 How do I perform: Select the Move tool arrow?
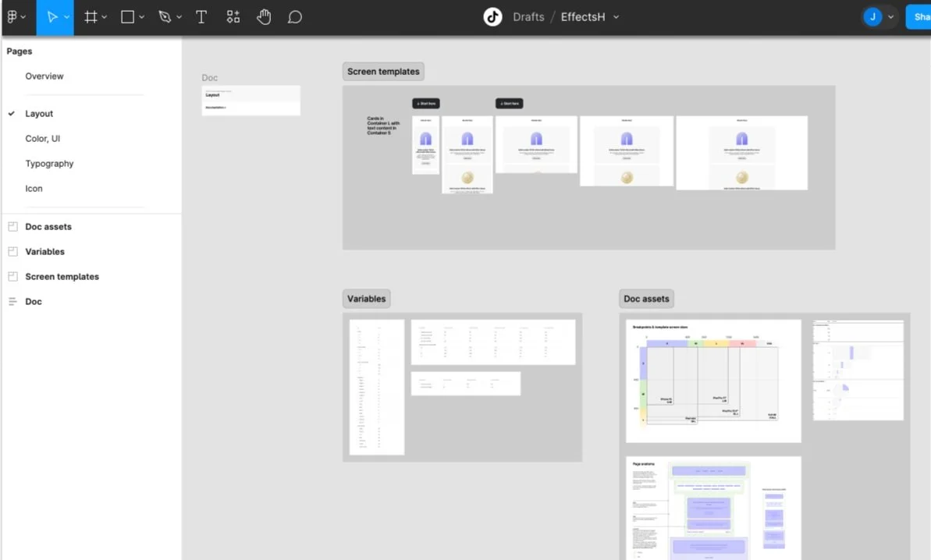click(x=52, y=17)
